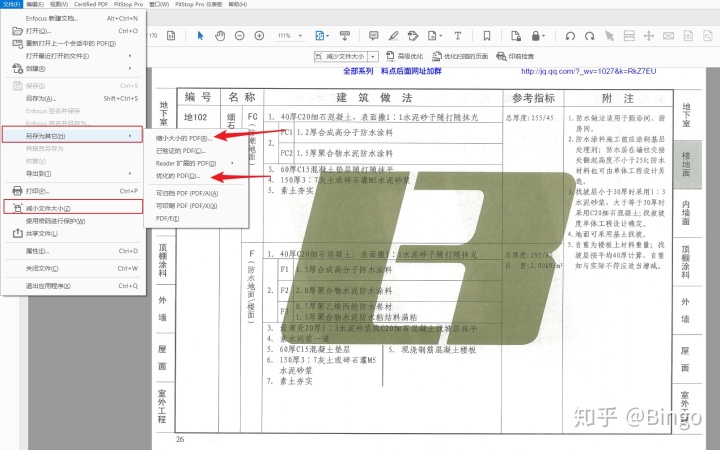Click the 减少文件大小 toolbar button
This screenshot has width=720, height=450.
click(x=341, y=56)
